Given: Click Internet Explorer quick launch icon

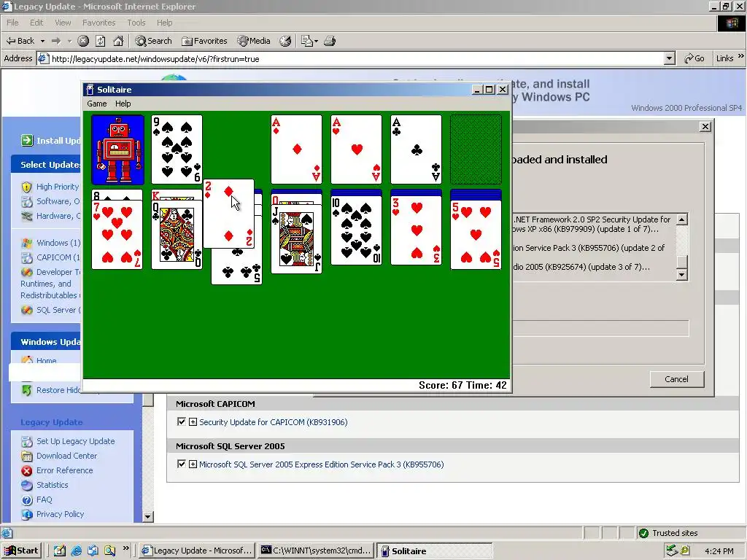Looking at the screenshot, I should [x=76, y=551].
